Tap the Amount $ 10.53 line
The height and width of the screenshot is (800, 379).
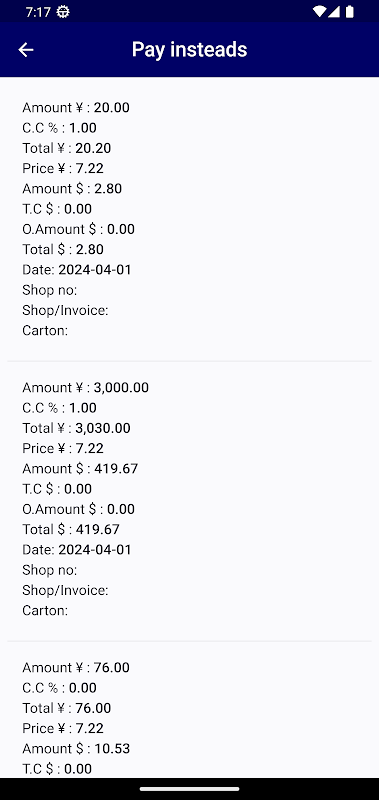pos(76,748)
